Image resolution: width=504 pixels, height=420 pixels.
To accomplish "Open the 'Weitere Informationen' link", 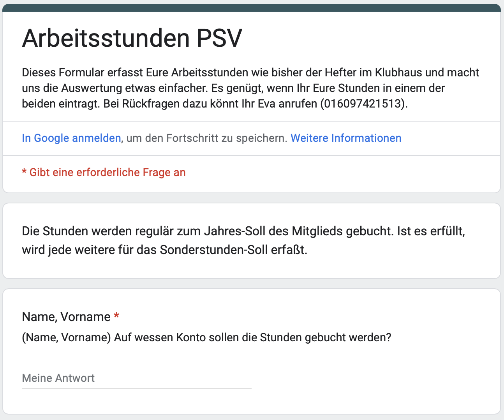I will click(346, 138).
